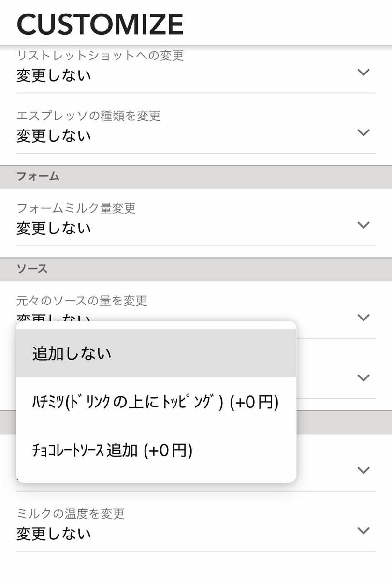The image size is (392, 580).
Task: Tap the chevron for 元々のソースの量を変更
Action: click(363, 317)
